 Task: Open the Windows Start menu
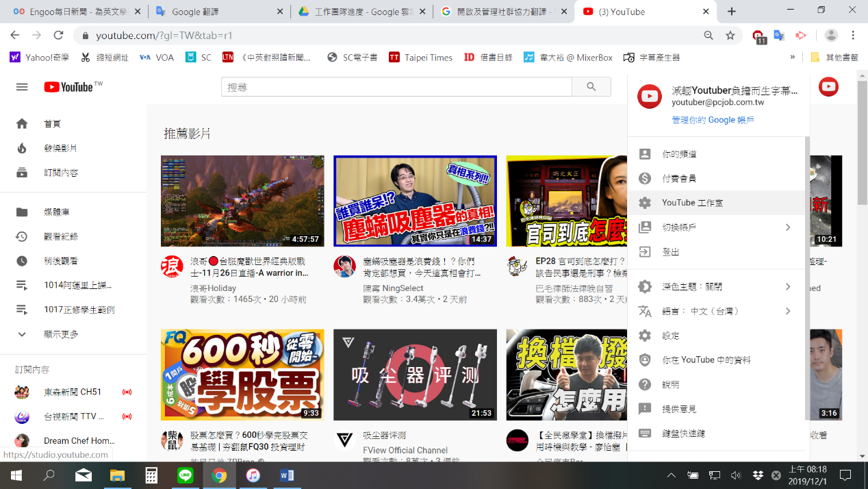coord(16,475)
